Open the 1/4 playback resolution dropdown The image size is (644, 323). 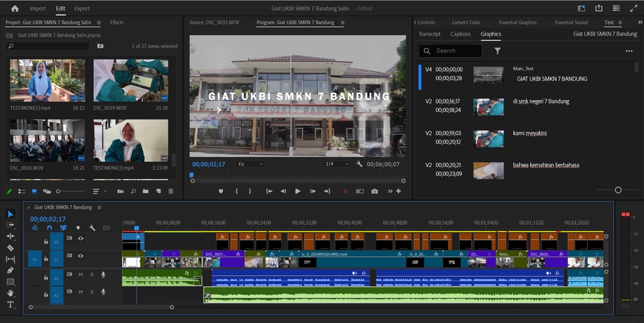point(337,164)
